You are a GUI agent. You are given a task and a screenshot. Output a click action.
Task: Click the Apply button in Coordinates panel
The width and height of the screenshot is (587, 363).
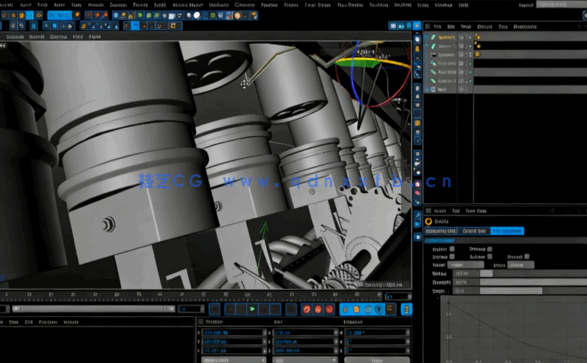point(377,360)
